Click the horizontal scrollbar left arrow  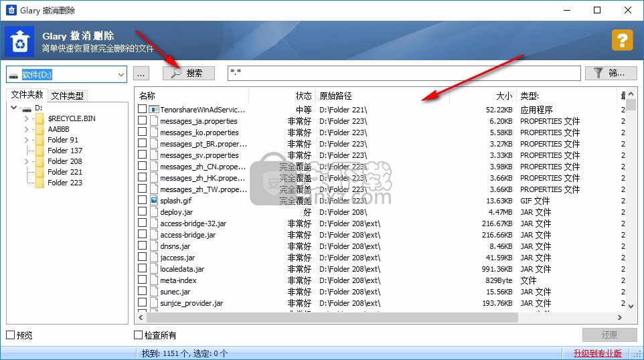click(141, 317)
